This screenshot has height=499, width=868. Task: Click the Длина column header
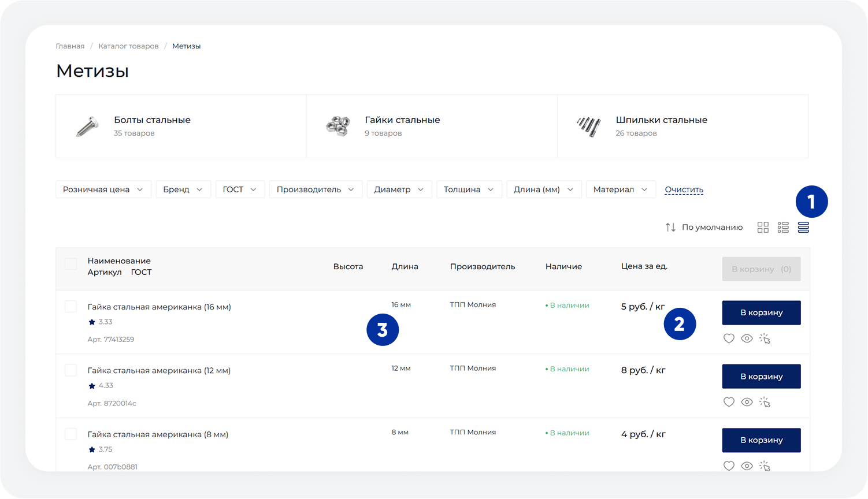point(405,266)
